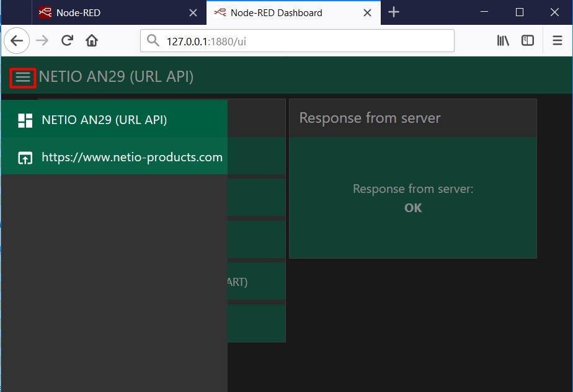This screenshot has width=573, height=392.
Task: Click the Response from server panel header
Action: 412,118
